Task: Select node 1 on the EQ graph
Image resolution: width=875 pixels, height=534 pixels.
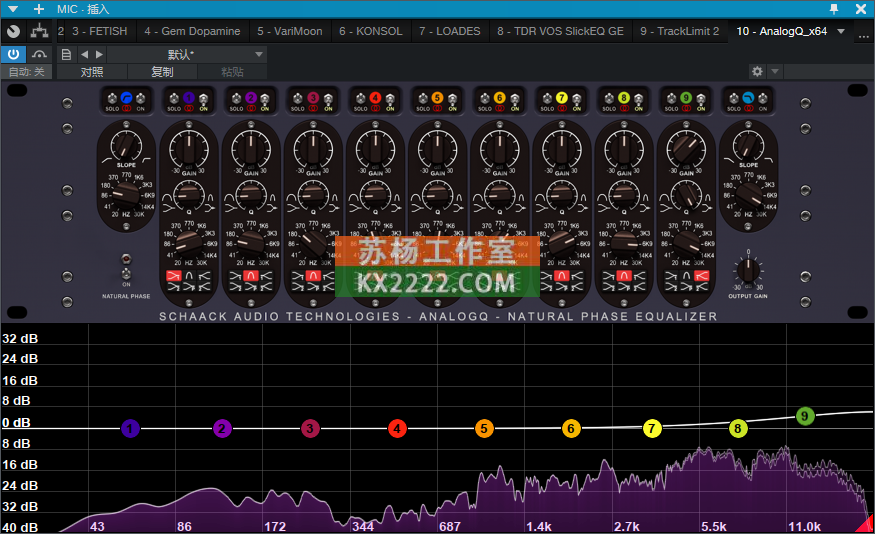Action: [130, 429]
